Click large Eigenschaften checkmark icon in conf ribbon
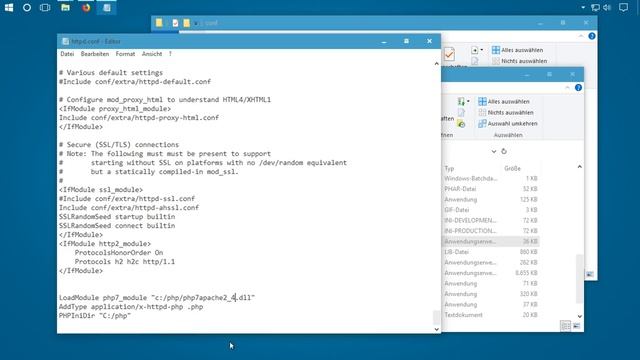 [449, 54]
